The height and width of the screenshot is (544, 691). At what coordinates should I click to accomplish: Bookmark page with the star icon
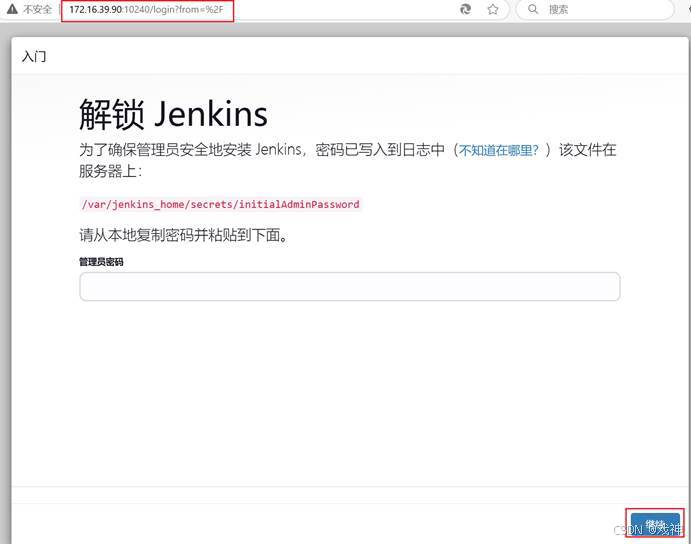pos(493,9)
